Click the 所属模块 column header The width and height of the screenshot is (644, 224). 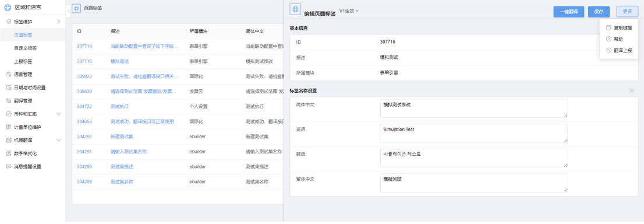[x=199, y=32]
